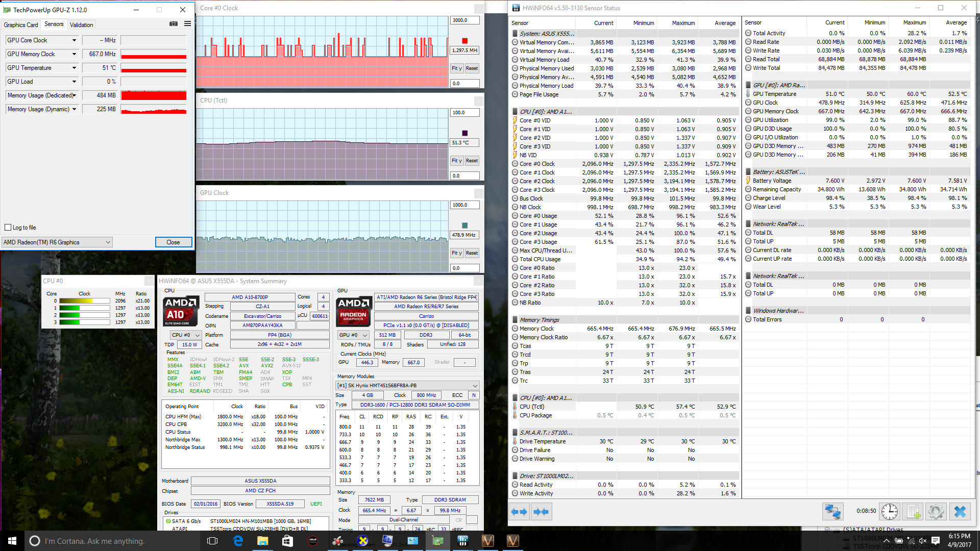Screen dimensions: 980x551
Task: Close the Core #0 Clock graph window
Action: pyautogui.click(x=479, y=9)
